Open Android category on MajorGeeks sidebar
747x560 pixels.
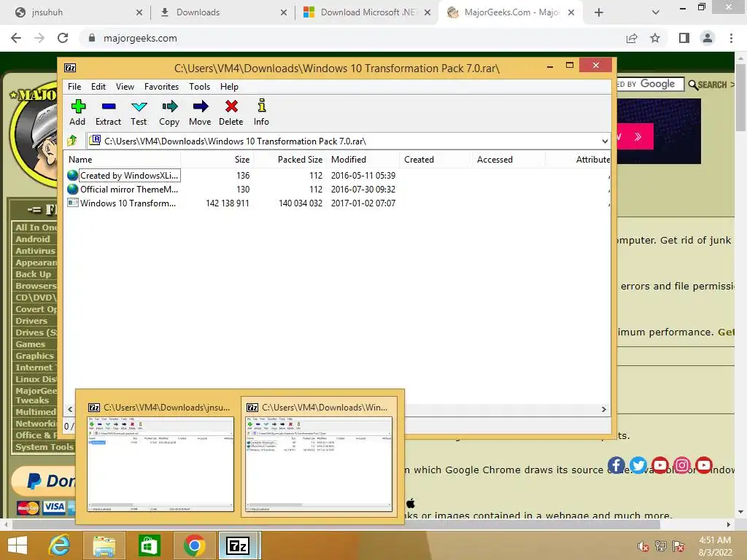point(32,239)
